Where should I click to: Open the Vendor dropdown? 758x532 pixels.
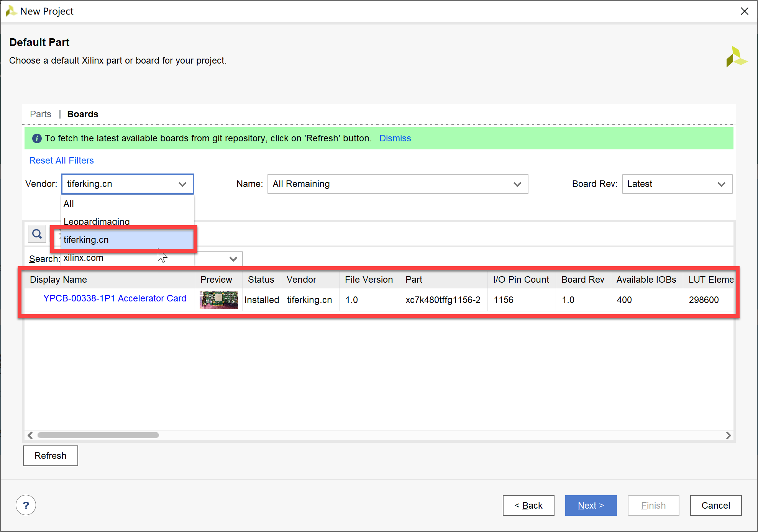pyautogui.click(x=127, y=184)
